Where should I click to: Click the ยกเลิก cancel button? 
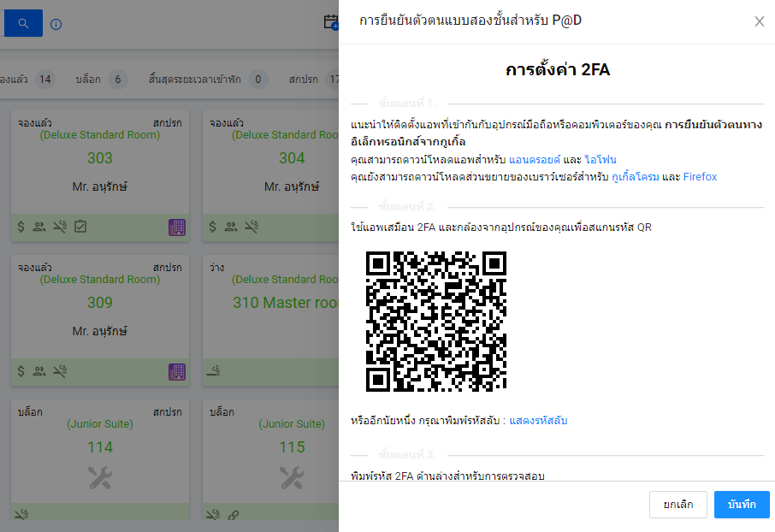click(678, 505)
